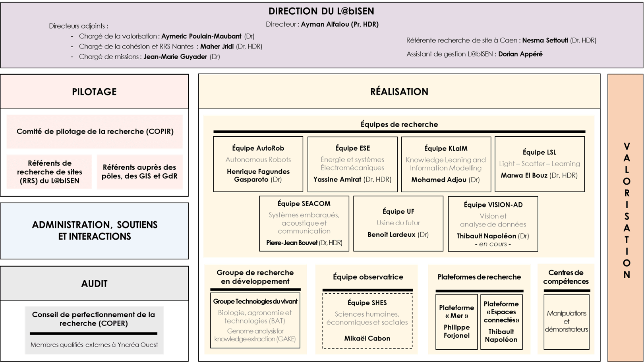Open the Équipe KLaIM box

pos(446,164)
